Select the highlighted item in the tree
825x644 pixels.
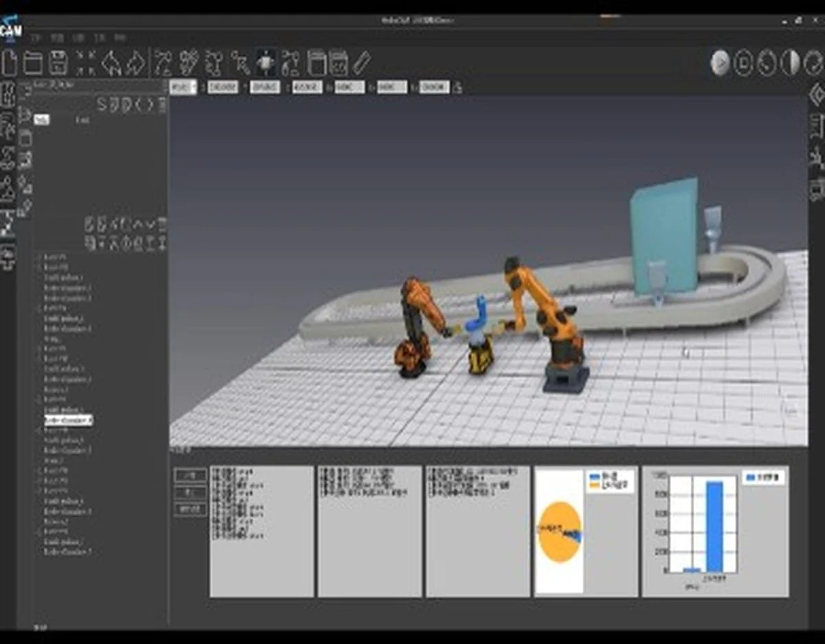tap(68, 420)
